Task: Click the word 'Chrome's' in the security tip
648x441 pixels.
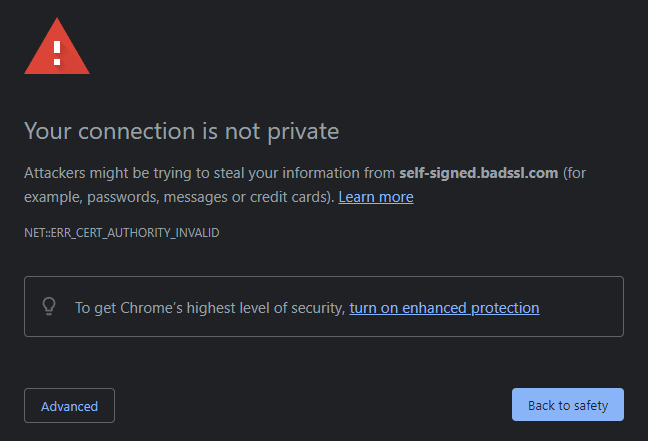Action: [x=151, y=308]
